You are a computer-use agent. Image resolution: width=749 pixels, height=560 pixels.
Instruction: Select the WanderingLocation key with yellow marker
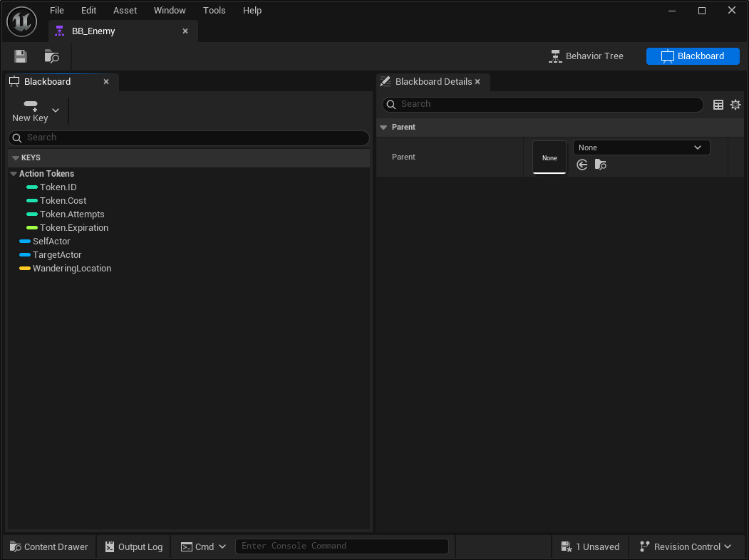click(71, 269)
